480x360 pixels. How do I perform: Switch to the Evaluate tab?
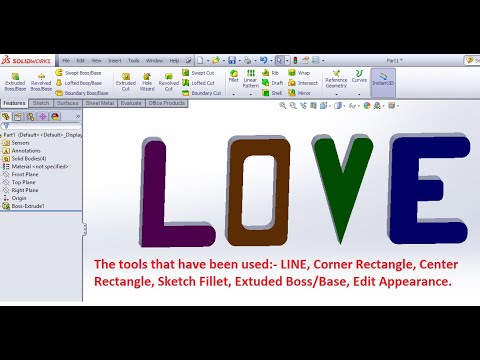pyautogui.click(x=131, y=103)
